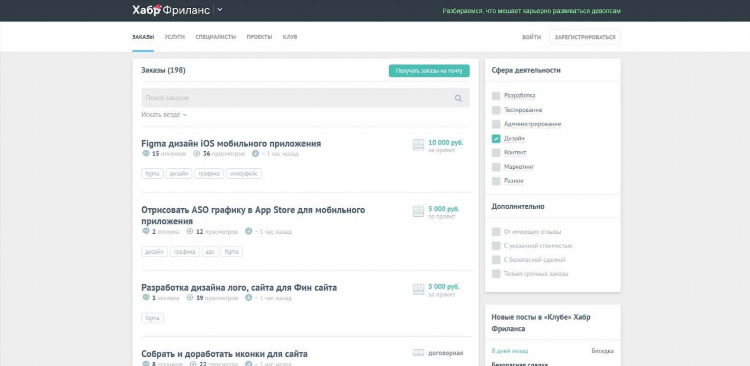Click the responses icon next to 2 отклика
Screen dimensions: 750x366
[x=146, y=232]
